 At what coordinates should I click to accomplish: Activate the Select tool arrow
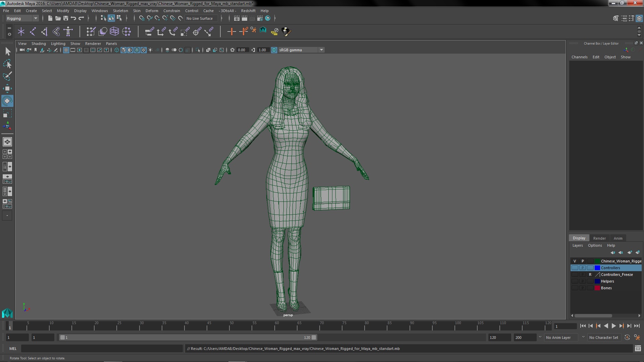point(7,51)
